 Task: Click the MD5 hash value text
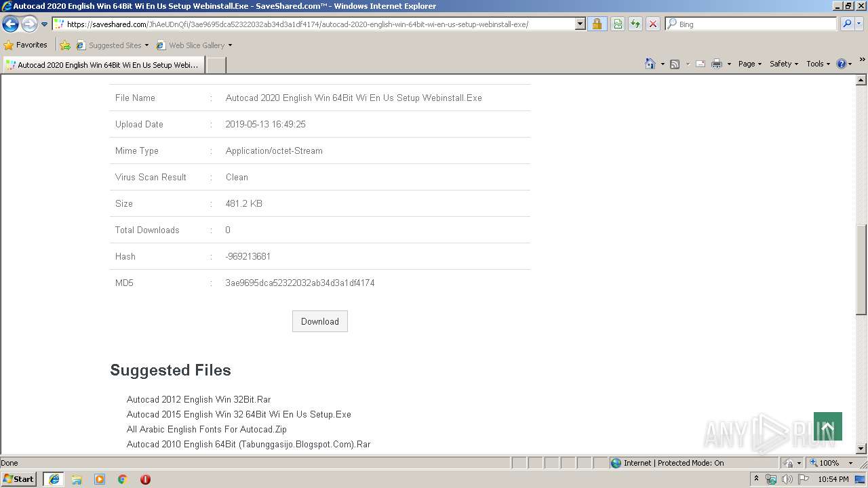coord(300,283)
